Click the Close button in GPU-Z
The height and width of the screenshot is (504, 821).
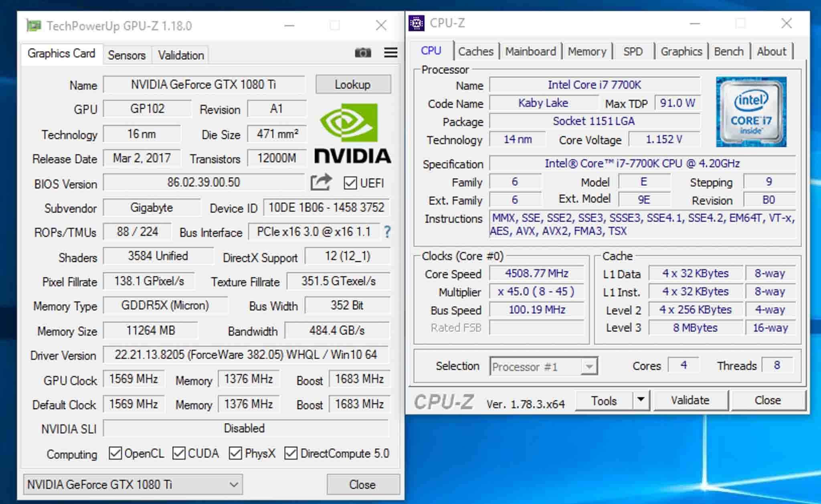point(363,484)
